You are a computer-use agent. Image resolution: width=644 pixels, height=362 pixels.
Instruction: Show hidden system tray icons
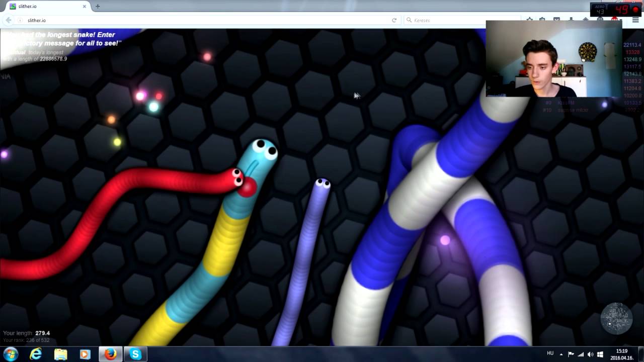[561, 354]
